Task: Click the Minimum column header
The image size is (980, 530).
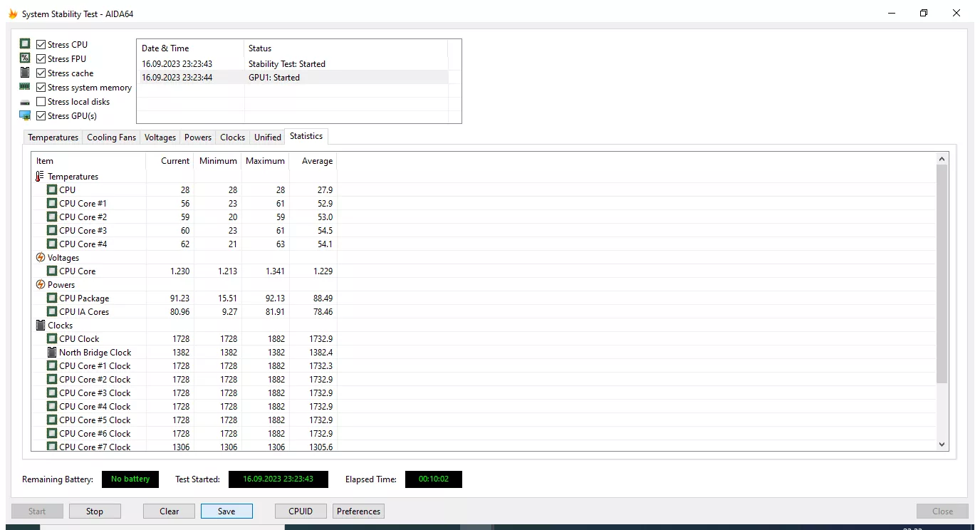Action: [x=218, y=161]
